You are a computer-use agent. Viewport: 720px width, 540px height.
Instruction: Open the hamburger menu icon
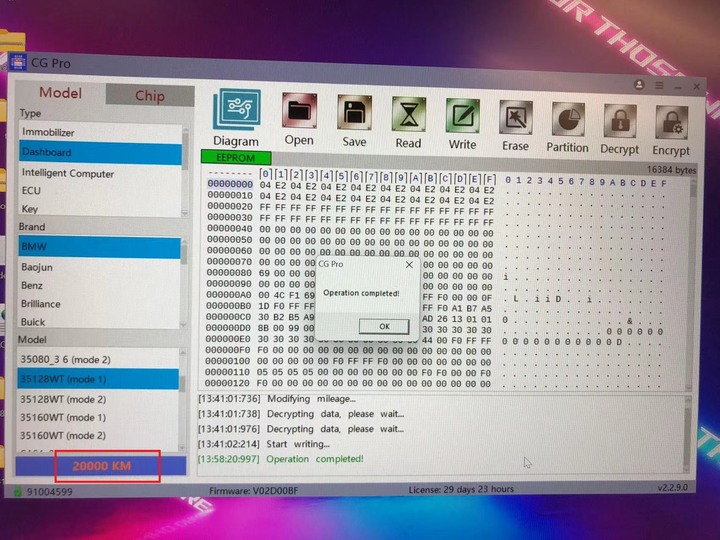659,85
